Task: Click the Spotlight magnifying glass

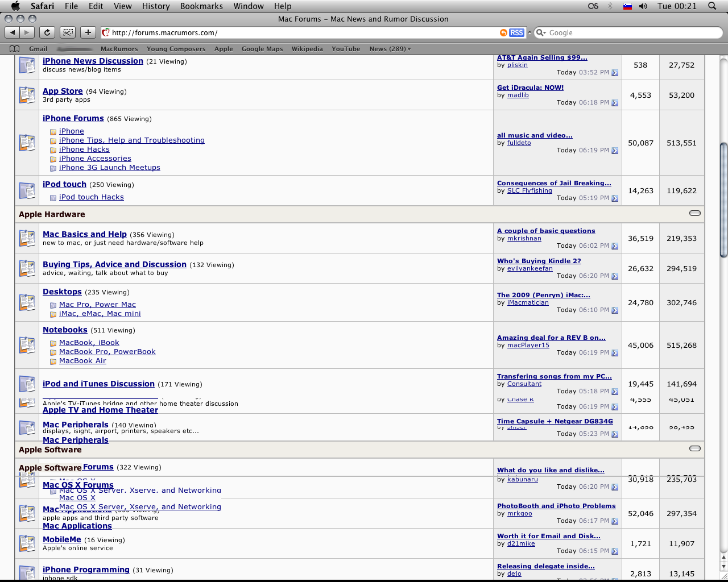Action: tap(712, 6)
